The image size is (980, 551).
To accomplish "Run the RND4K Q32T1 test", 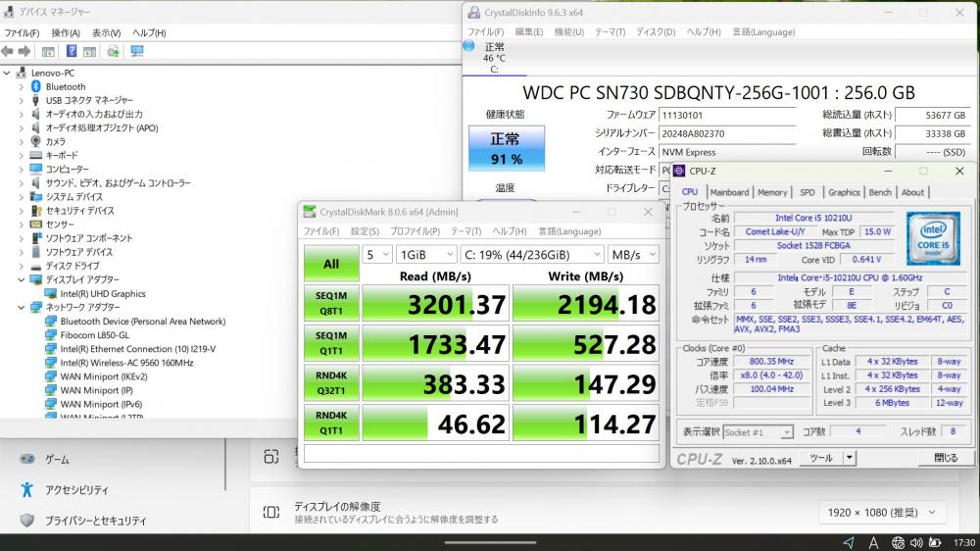I will [331, 382].
